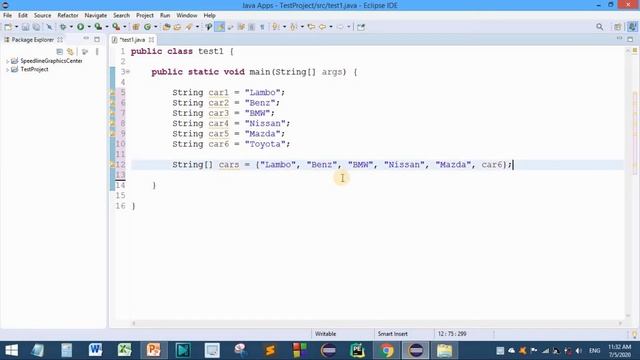Select SpeedlineGraphicsCenter project
Image resolution: width=640 pixels, height=360 pixels.
(51, 61)
